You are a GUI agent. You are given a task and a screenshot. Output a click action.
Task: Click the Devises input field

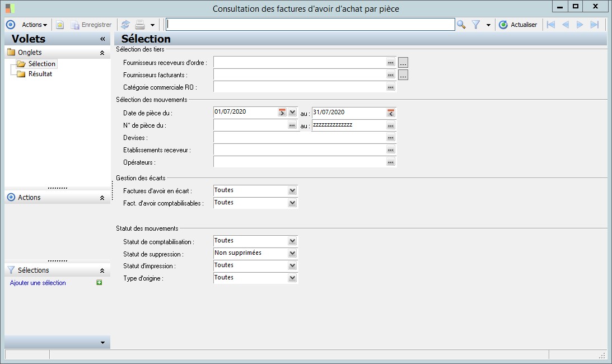[x=300, y=137]
